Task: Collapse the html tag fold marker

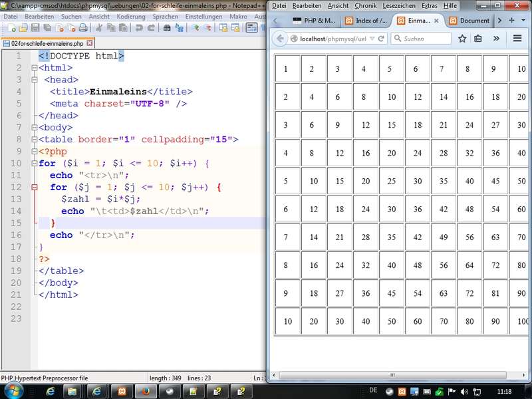Action: 35,68
